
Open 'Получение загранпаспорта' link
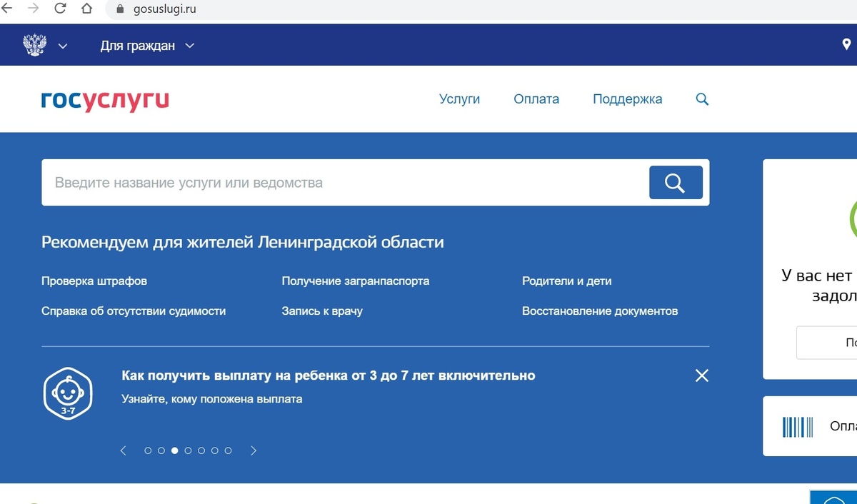click(x=356, y=281)
